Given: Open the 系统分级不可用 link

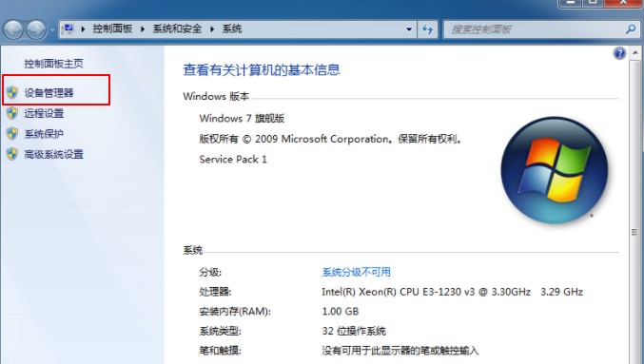Looking at the screenshot, I should click(x=356, y=272).
